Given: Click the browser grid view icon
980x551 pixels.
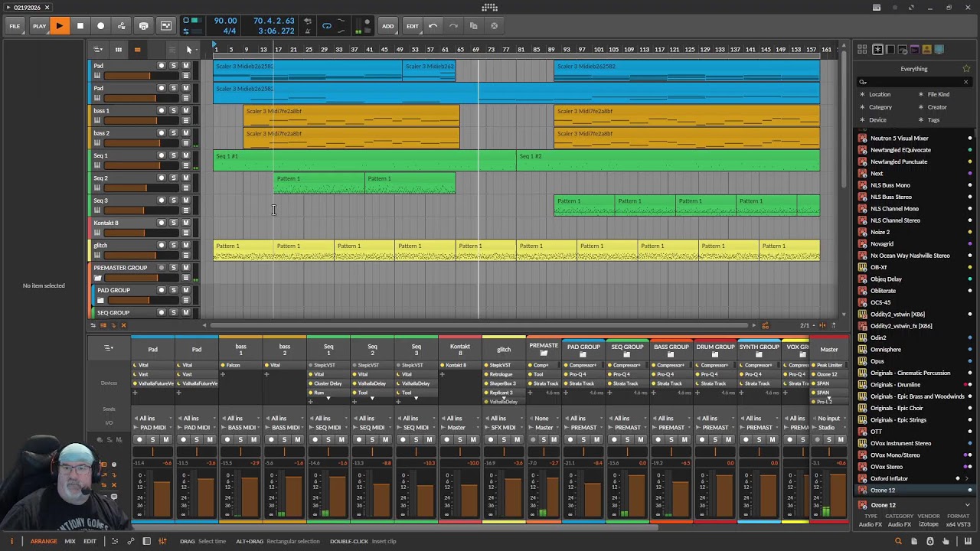Looking at the screenshot, I should 862,50.
